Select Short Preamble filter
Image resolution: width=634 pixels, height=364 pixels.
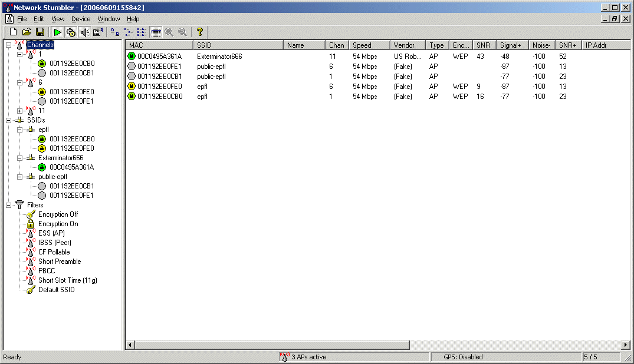tap(60, 262)
